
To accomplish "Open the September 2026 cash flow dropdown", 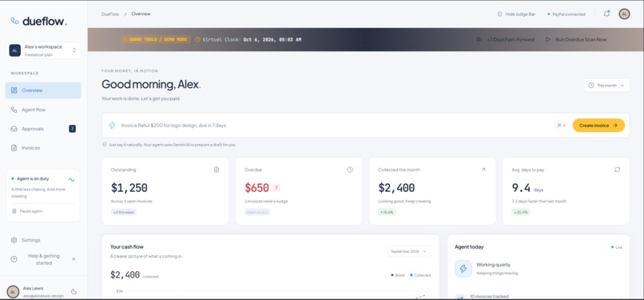I will 408,251.
